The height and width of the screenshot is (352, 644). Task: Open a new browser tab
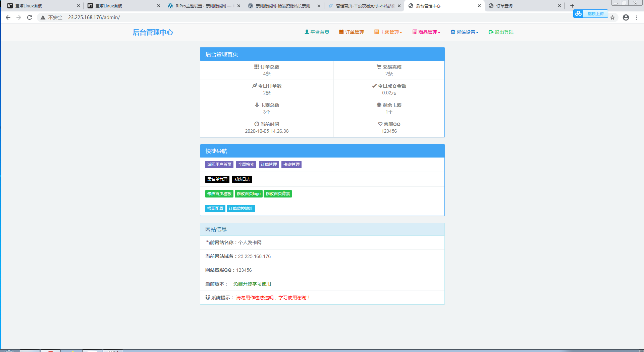[572, 6]
